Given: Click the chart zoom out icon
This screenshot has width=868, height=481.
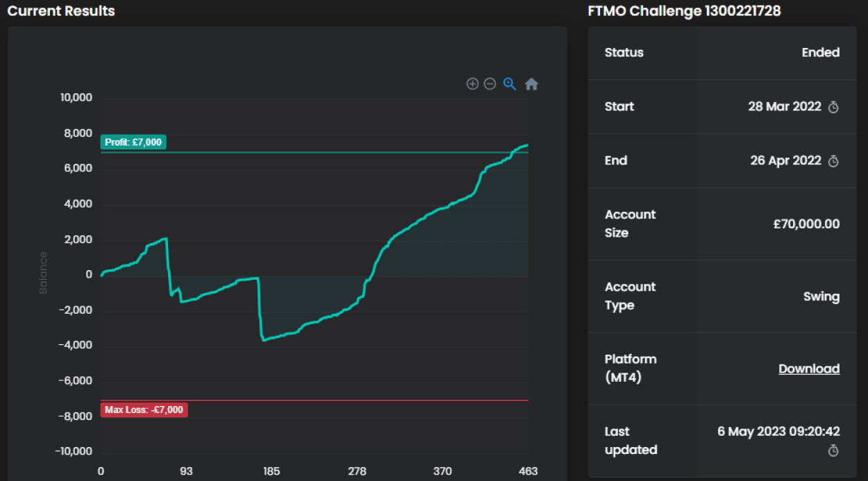Looking at the screenshot, I should 490,84.
